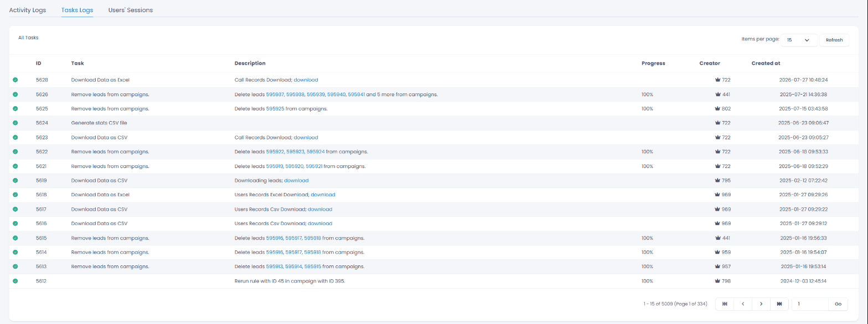The height and width of the screenshot is (324, 868).
Task: Click the Created at column header
Action: pyautogui.click(x=766, y=64)
